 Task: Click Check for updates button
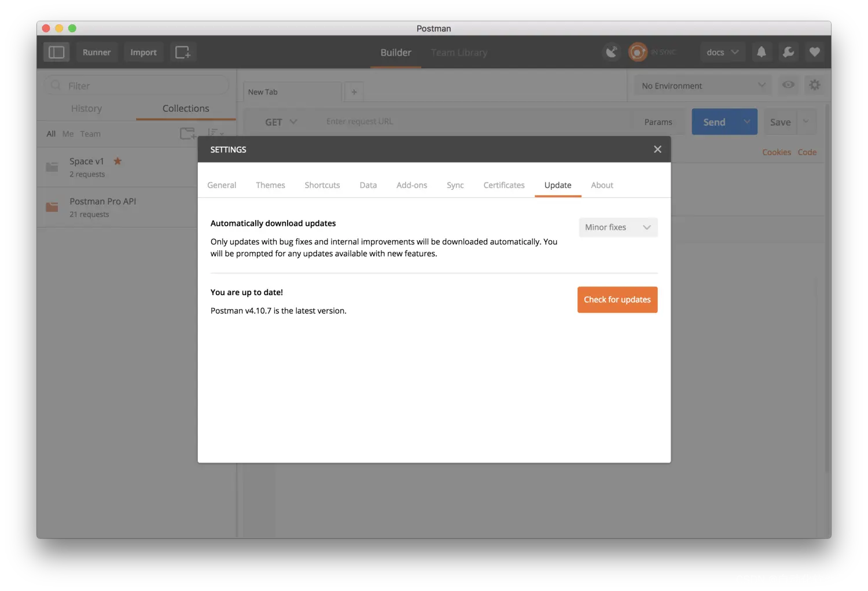pos(617,300)
